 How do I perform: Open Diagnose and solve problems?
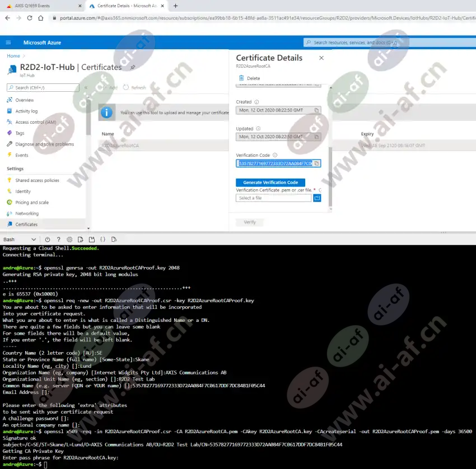coord(44,144)
